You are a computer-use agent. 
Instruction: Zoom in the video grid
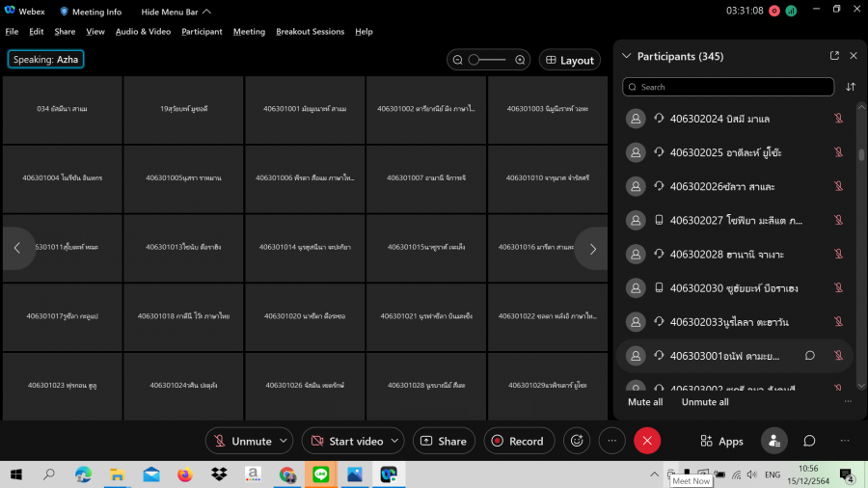(x=521, y=60)
